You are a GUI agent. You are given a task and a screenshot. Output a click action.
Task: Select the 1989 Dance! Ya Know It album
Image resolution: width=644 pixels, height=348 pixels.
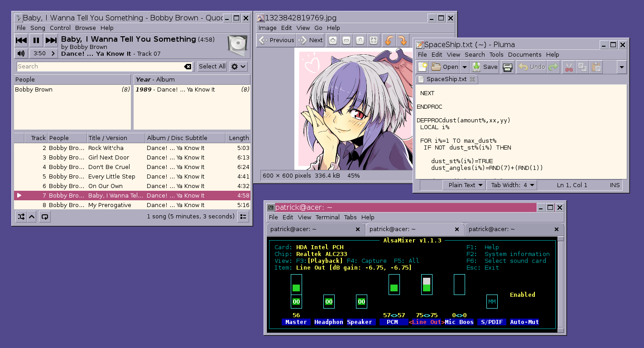[x=192, y=90]
